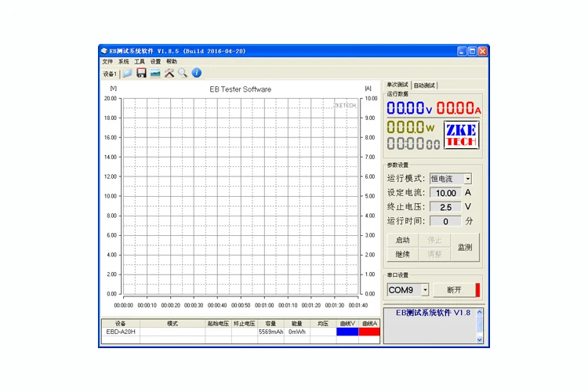588x392 pixels.
Task: Switch to the 单次测试 tab
Action: click(x=397, y=85)
